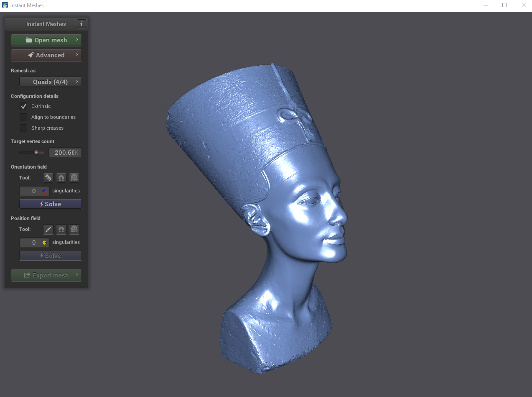The height and width of the screenshot is (397, 532).
Task: Solve the orientation field
Action: click(51, 204)
